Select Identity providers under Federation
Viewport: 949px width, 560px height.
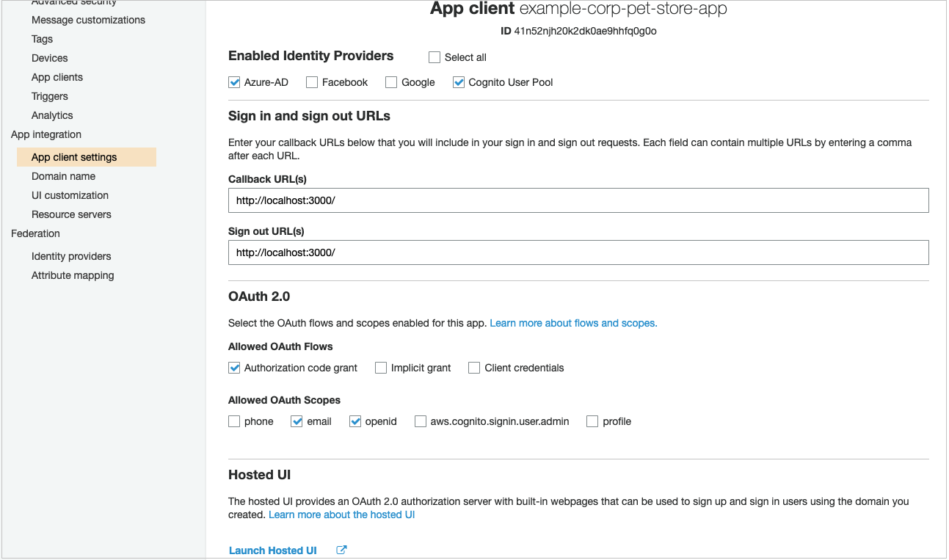pos(70,255)
